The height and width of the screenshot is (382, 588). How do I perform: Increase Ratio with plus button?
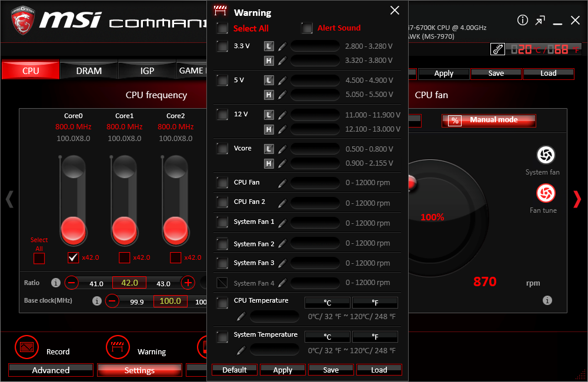coord(188,283)
